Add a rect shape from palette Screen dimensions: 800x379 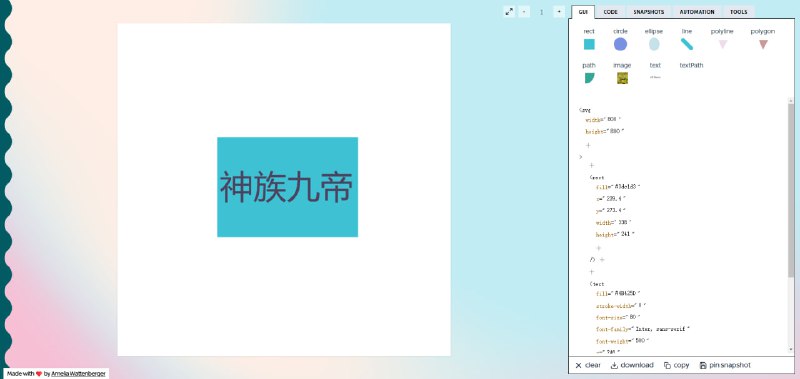click(x=589, y=40)
